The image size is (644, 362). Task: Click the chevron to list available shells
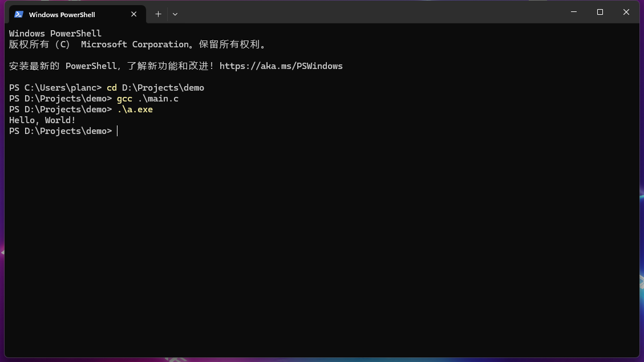[175, 14]
